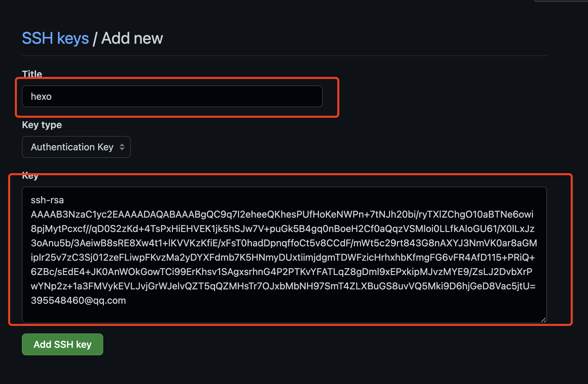Click the blank area below the email in Key box

(x=284, y=314)
